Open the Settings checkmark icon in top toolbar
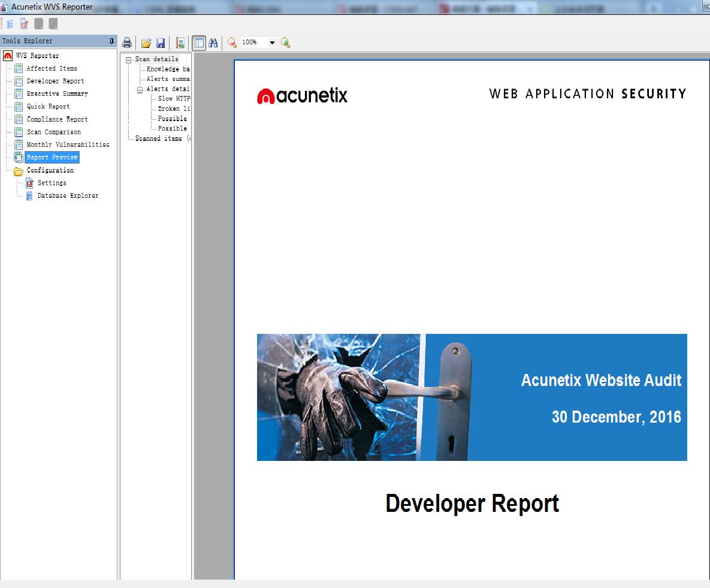This screenshot has height=588, width=710. point(25,24)
